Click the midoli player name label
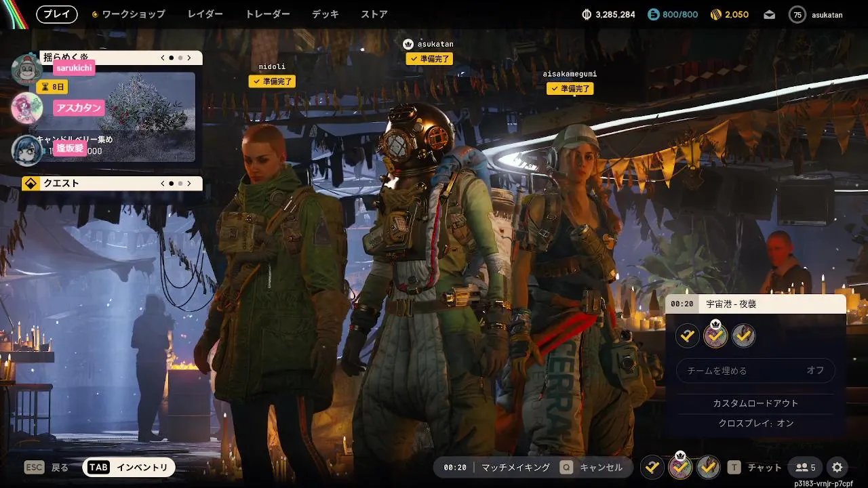 pos(272,66)
